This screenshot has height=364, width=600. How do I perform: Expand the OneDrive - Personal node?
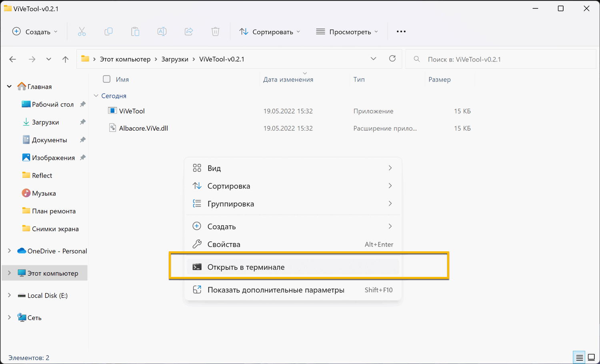pos(9,251)
